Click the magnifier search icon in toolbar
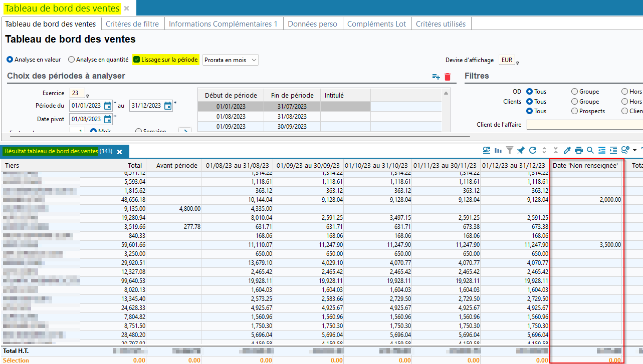 point(590,150)
